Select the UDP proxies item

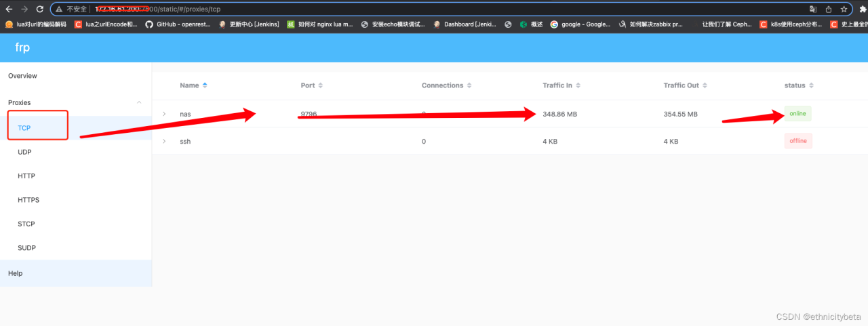coord(76,152)
